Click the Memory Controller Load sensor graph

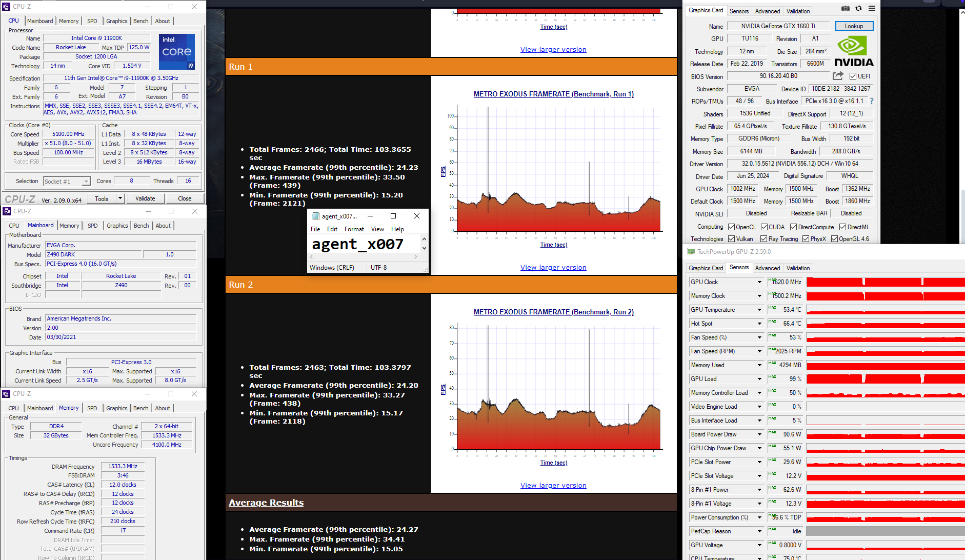(886, 393)
